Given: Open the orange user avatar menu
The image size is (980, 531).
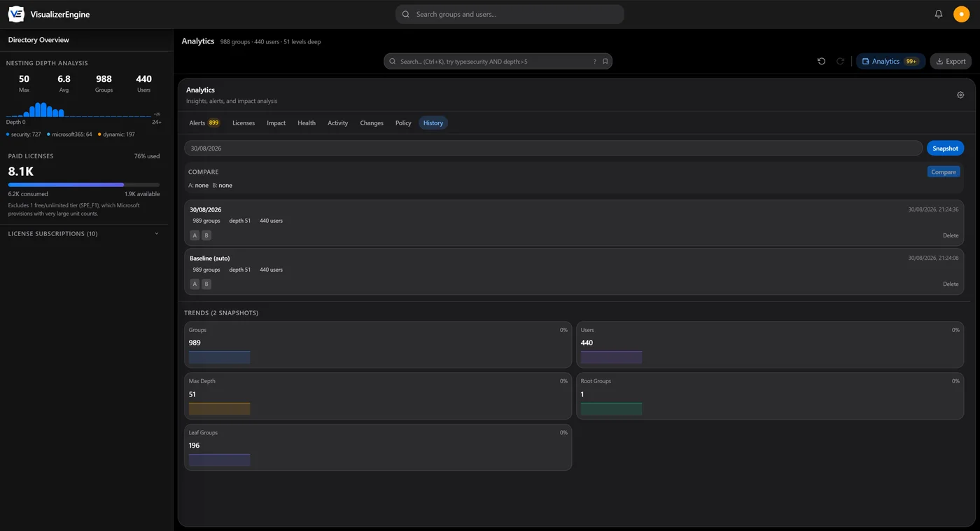Looking at the screenshot, I should pyautogui.click(x=961, y=14).
